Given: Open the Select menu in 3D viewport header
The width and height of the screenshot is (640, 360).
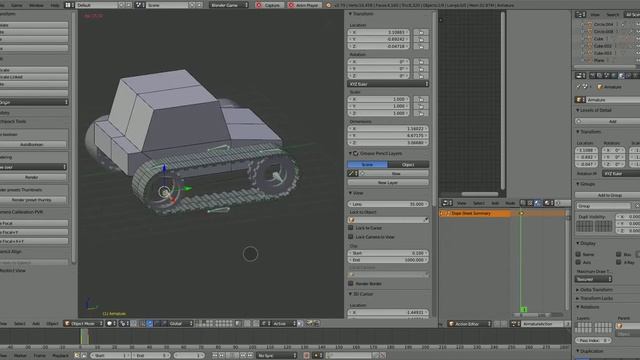Looking at the screenshot, I should (20, 324).
